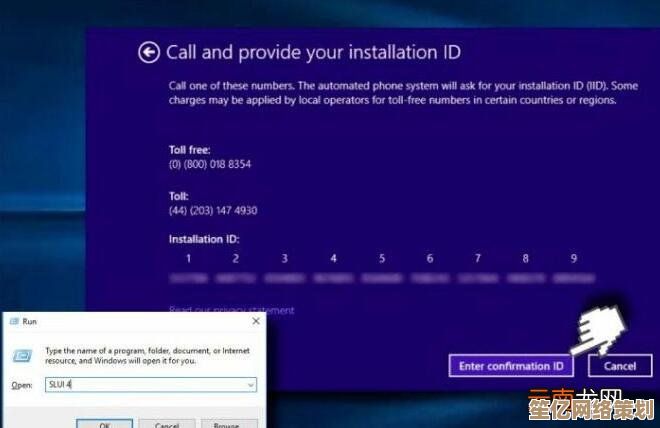The width and height of the screenshot is (660, 428).
Task: Click the Enter confirmation ID button
Action: point(511,366)
